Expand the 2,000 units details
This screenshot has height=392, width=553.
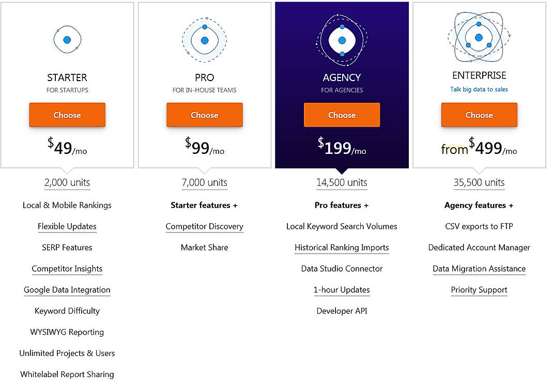pos(67,182)
